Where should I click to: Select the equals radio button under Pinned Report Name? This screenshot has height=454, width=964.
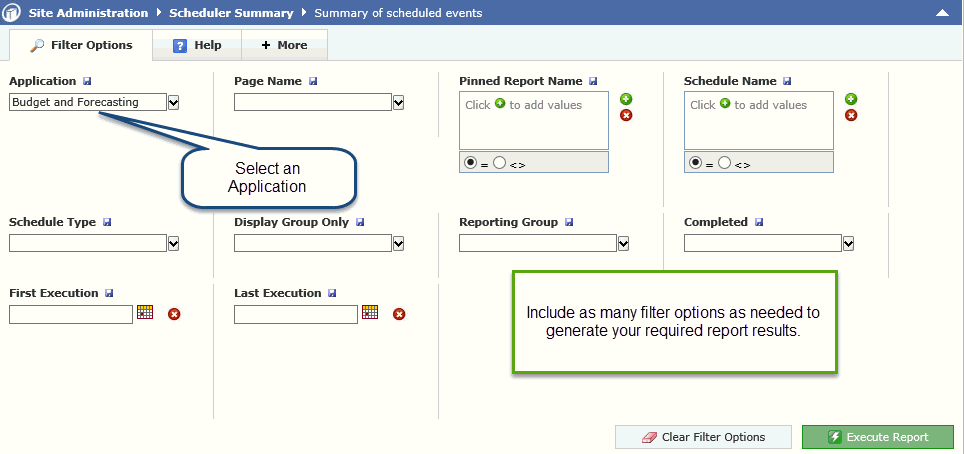[x=469, y=162]
